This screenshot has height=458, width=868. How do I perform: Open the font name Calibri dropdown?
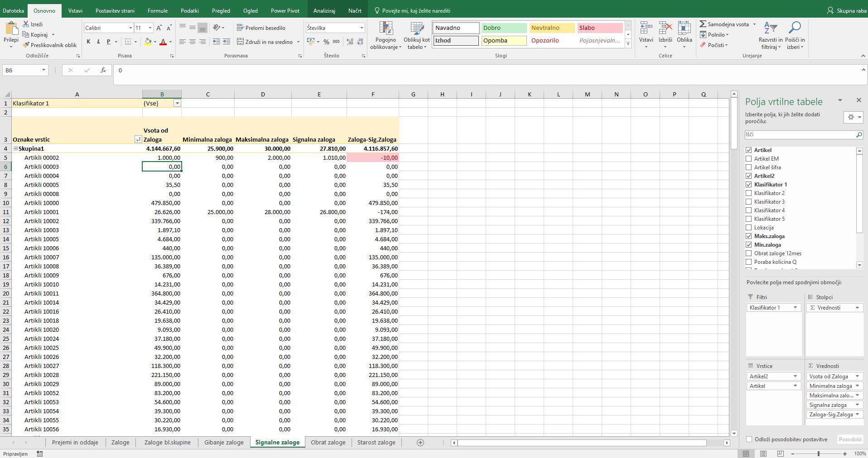pyautogui.click(x=130, y=28)
